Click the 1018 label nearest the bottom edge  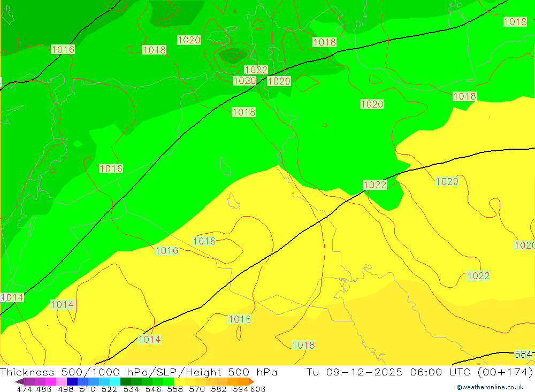point(303,345)
